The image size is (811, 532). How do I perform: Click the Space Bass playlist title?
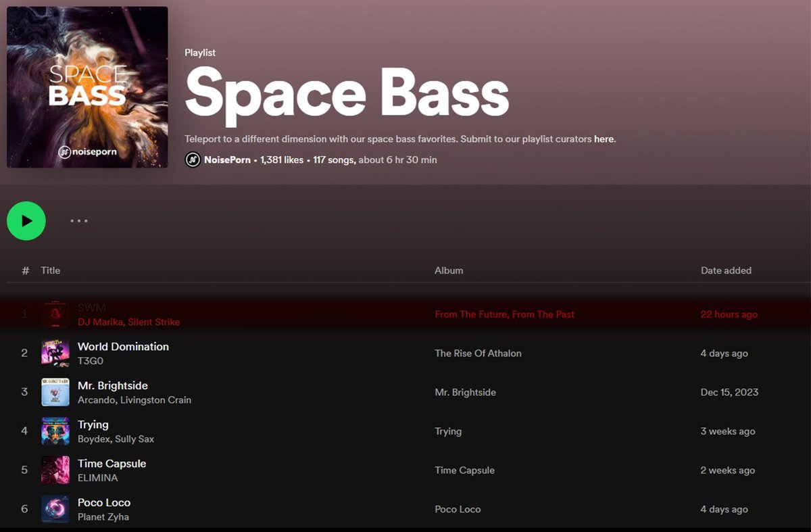coord(347,94)
